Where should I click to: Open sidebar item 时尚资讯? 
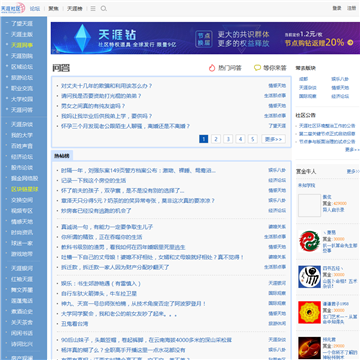[x=22, y=232]
